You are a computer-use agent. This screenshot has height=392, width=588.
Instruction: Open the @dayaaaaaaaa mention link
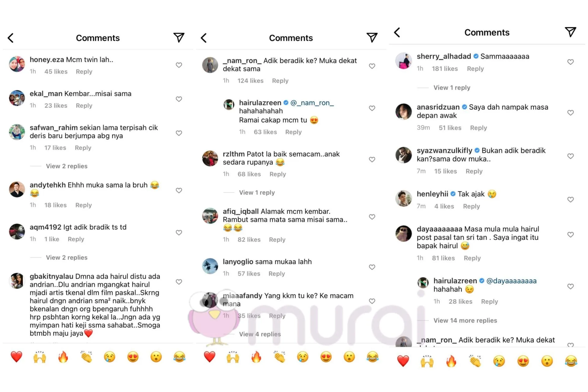[511, 281]
